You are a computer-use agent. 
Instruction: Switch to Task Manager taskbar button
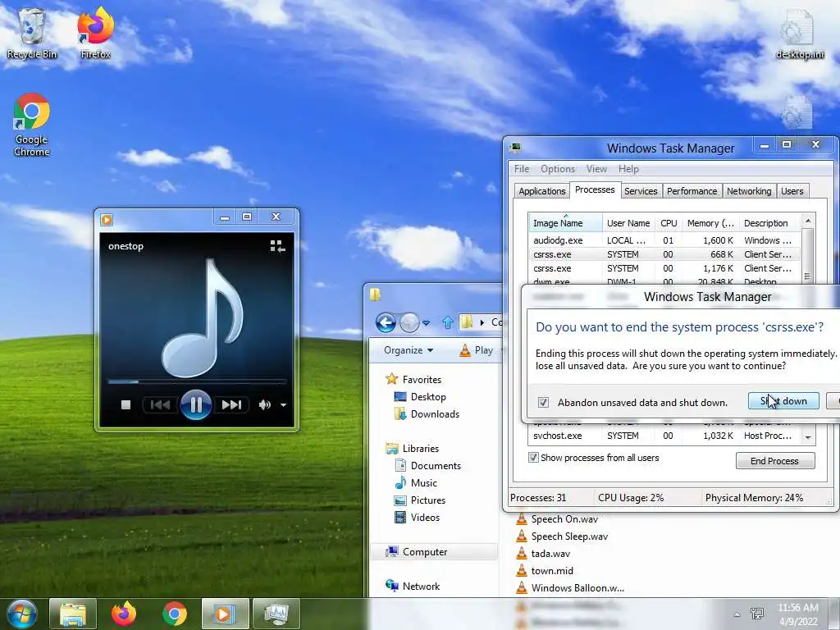tap(276, 614)
